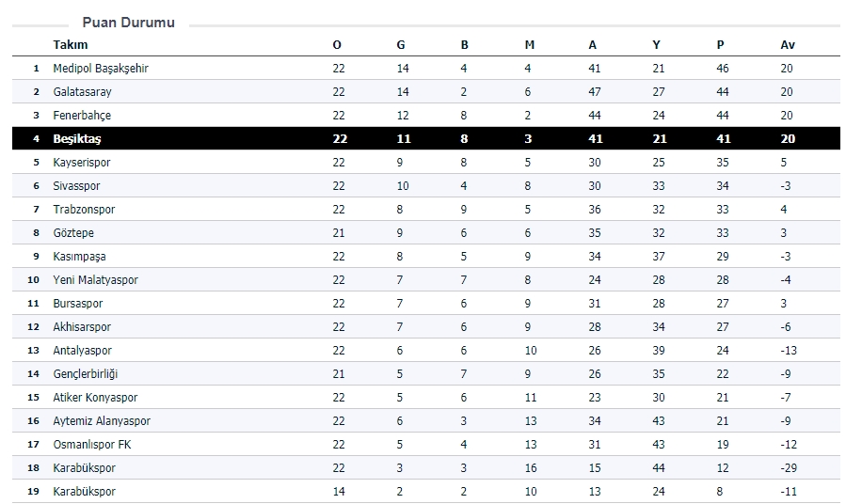Click the highlighted Beşiktaş row name
846x504 pixels.
pos(77,139)
